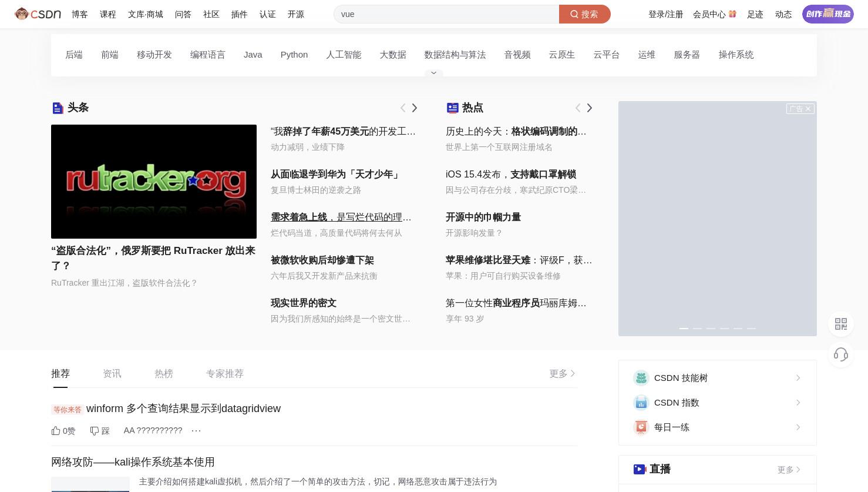Expand the category bar chevron

point(433,73)
